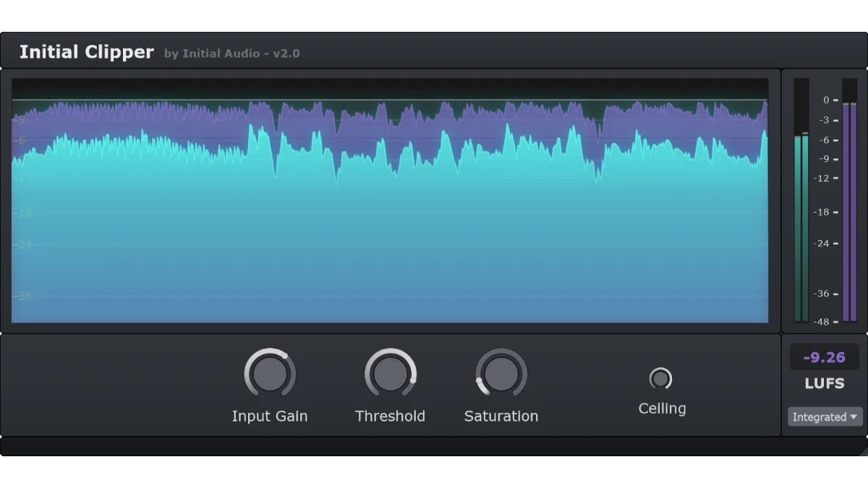Click the purple output level meter
The image size is (868, 488).
pos(849,200)
